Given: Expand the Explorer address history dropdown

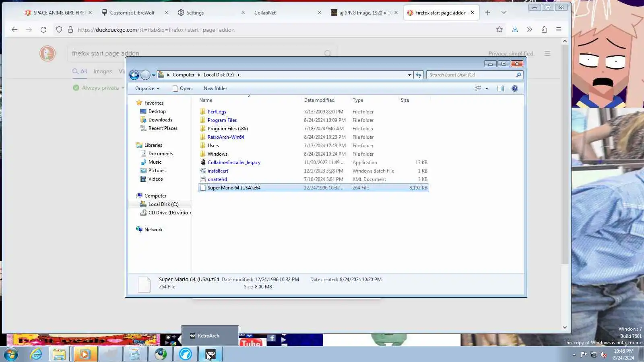Looking at the screenshot, I should tap(409, 75).
